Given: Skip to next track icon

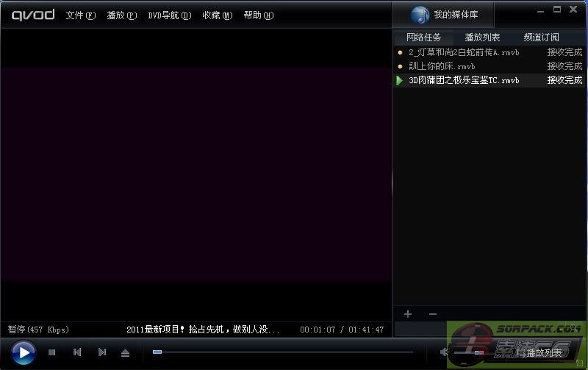Looking at the screenshot, I should pos(102,353).
